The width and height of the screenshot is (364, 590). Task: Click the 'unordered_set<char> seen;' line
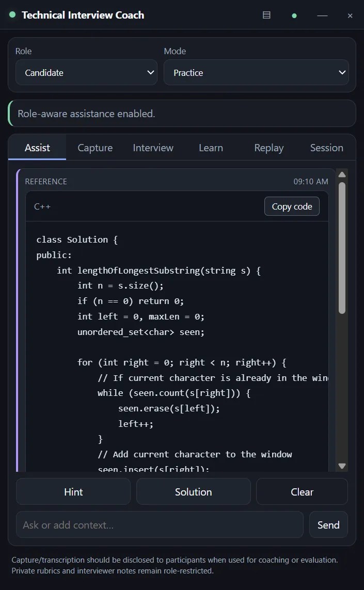(141, 332)
